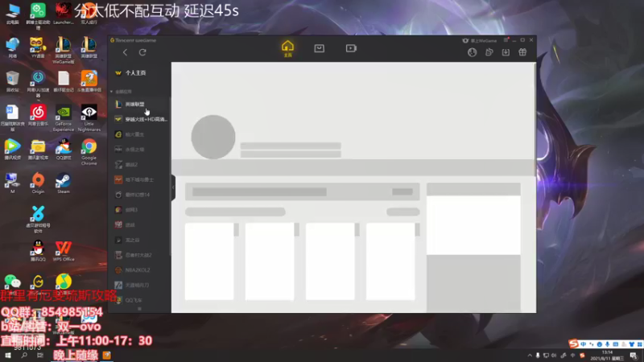Screen dimensions: 644x362
Task: Open the avatar profile icon in WeGame toolbar
Action: pos(472,52)
